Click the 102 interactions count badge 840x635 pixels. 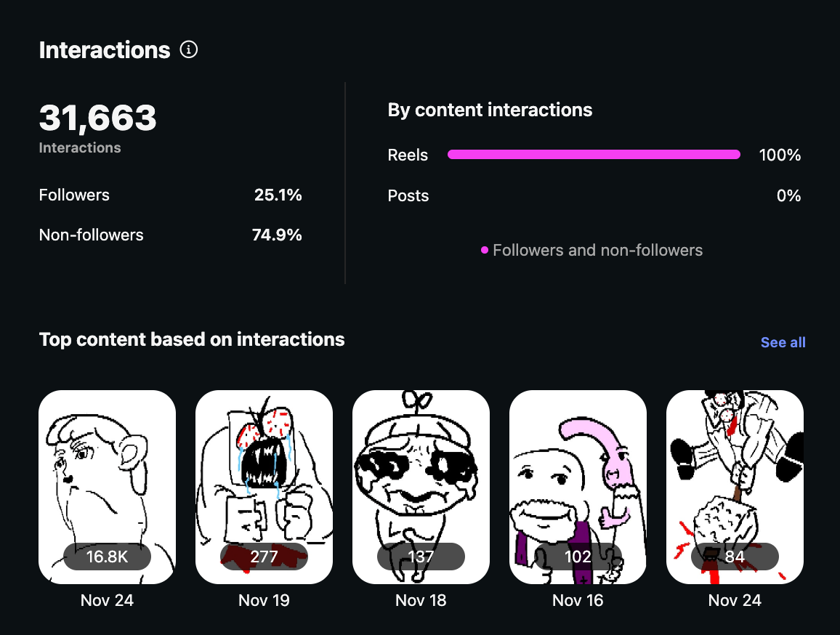578,557
